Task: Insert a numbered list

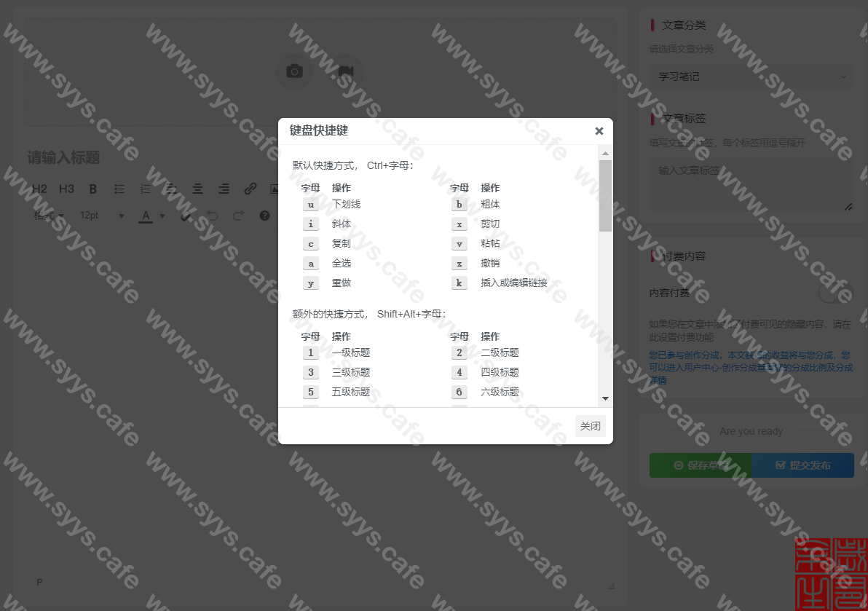Action: [146, 189]
